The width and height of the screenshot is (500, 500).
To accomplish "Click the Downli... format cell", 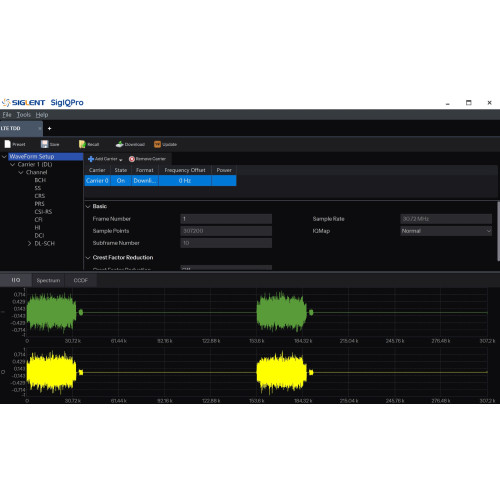I will tap(145, 181).
